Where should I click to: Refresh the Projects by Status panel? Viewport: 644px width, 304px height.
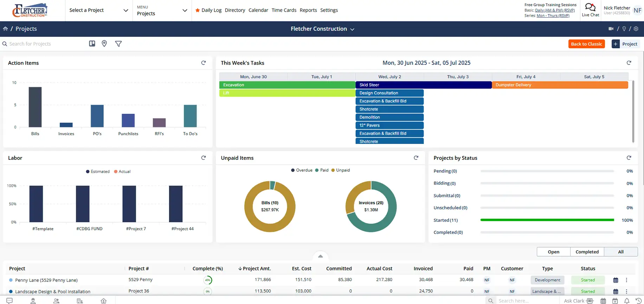coord(629,158)
